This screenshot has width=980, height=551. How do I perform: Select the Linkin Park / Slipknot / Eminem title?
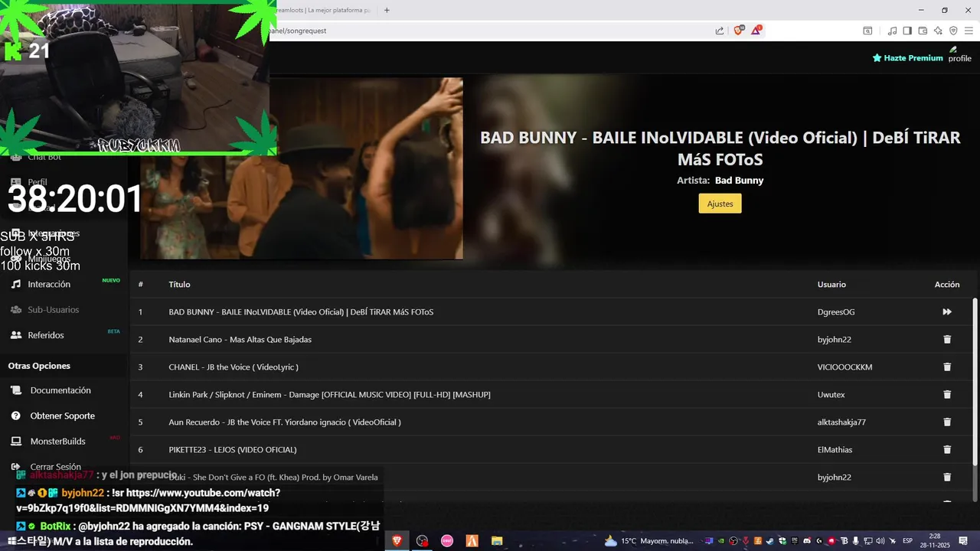pyautogui.click(x=329, y=394)
